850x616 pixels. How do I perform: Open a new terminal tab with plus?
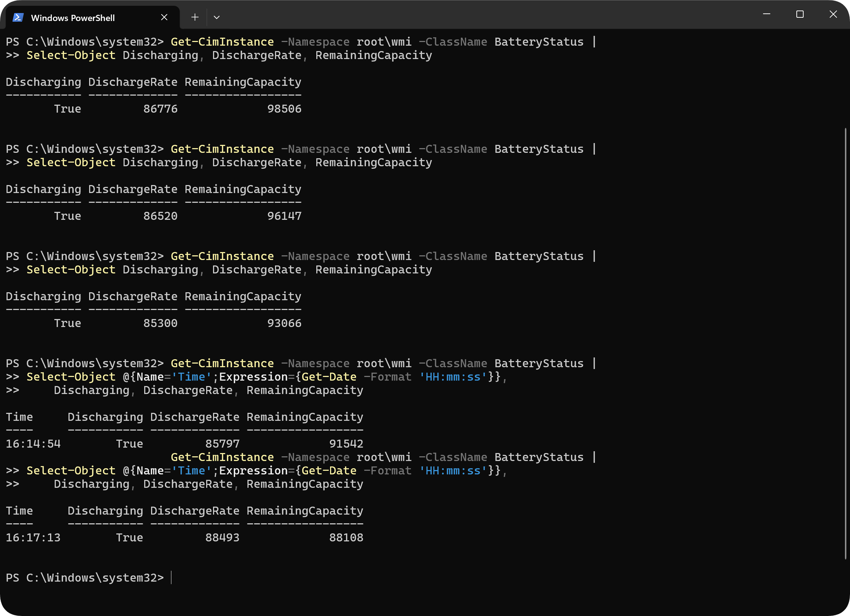[x=195, y=17]
